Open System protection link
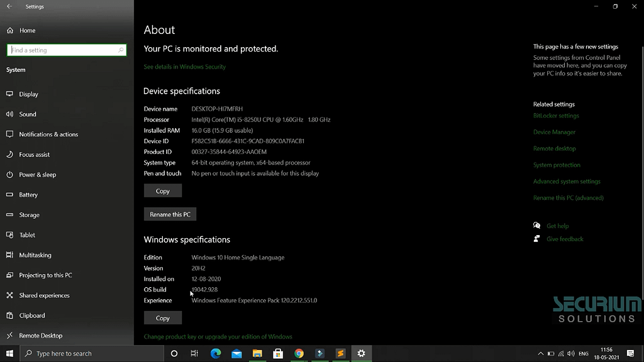The height and width of the screenshot is (362, 644). click(x=557, y=165)
